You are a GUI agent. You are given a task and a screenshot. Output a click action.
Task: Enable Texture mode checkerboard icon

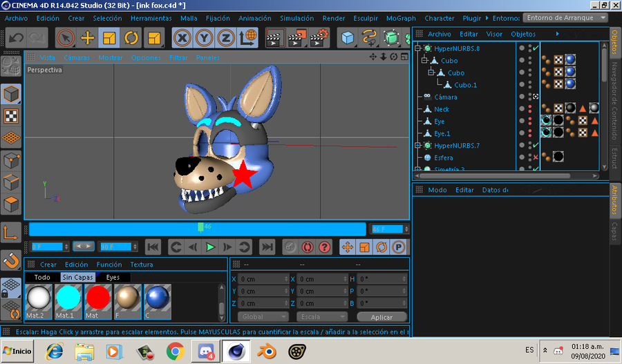pyautogui.click(x=11, y=117)
